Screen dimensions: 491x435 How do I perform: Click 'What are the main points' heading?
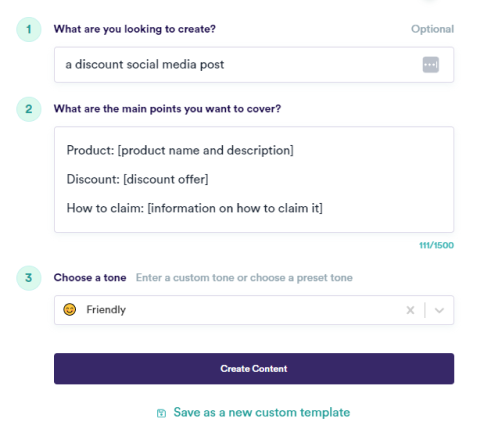(167, 109)
